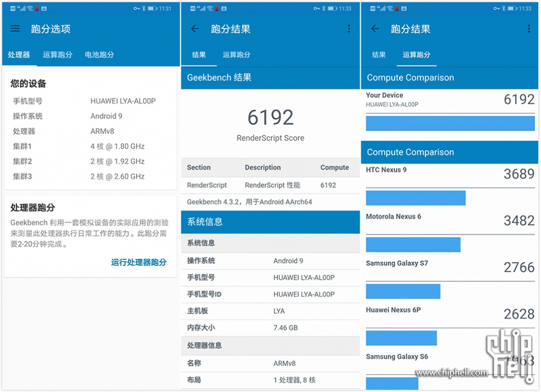The width and height of the screenshot is (541, 392).
Task: Select the 结果 tab above Compute Comparison
Action: [x=379, y=55]
